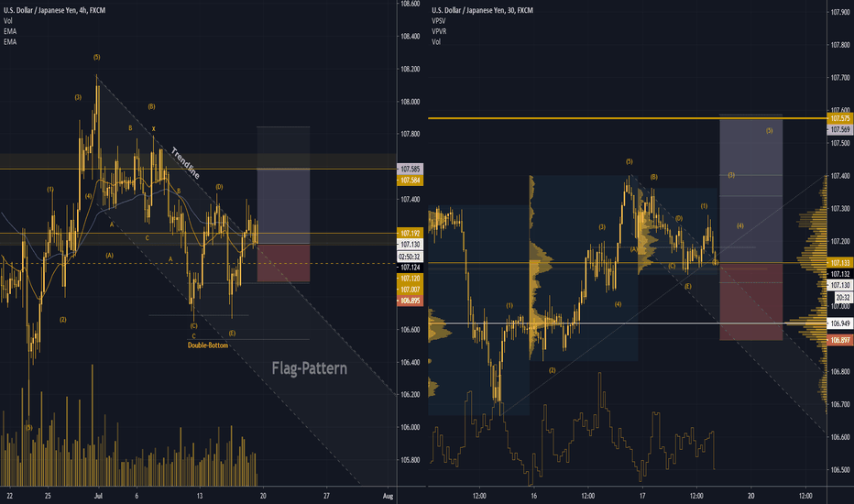The width and height of the screenshot is (854, 504).
Task: Select the red stop-loss zone on the 4h chart
Action: (x=283, y=263)
